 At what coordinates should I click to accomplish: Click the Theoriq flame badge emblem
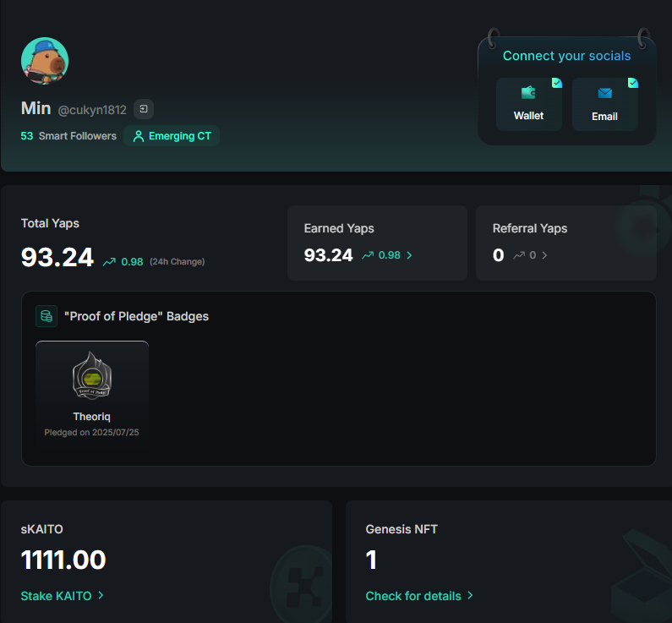coord(92,375)
